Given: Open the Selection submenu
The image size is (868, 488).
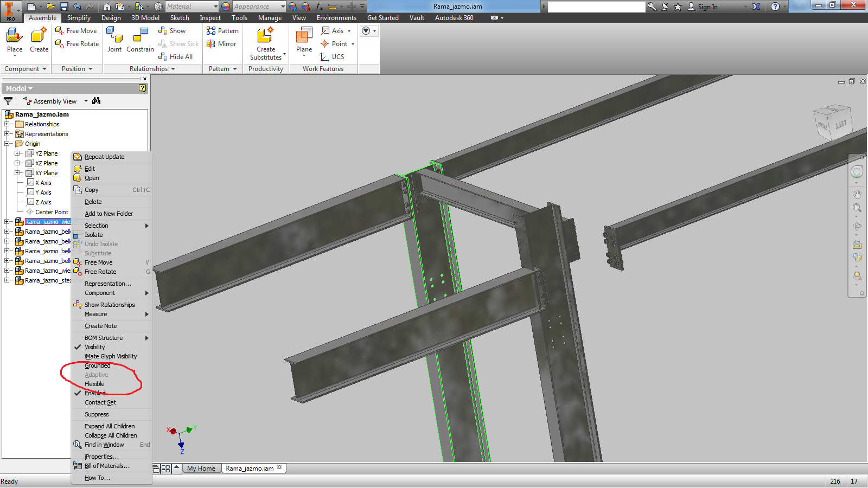Looking at the screenshot, I should (112, 226).
